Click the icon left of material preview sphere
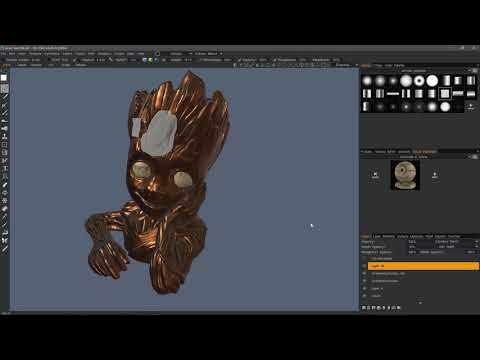 tap(375, 175)
